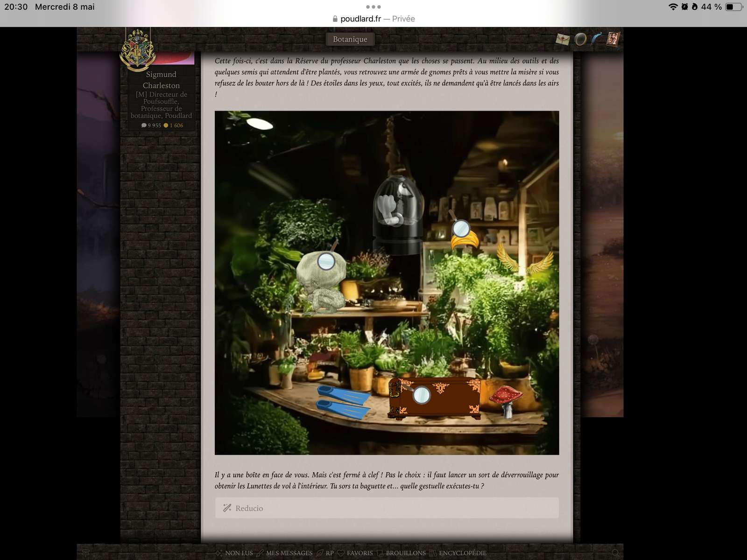The height and width of the screenshot is (560, 747).
Task: Click the three-dot multitasking control at top
Action: click(x=373, y=7)
